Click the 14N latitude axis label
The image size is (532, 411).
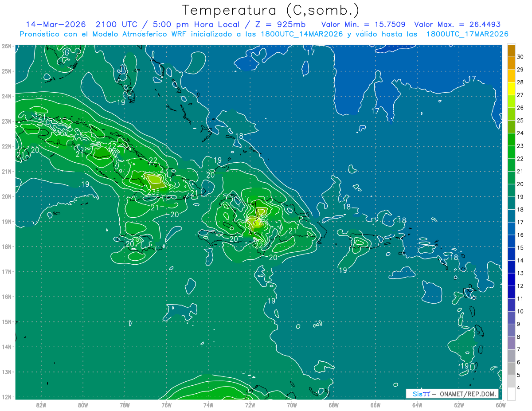coord(7,347)
